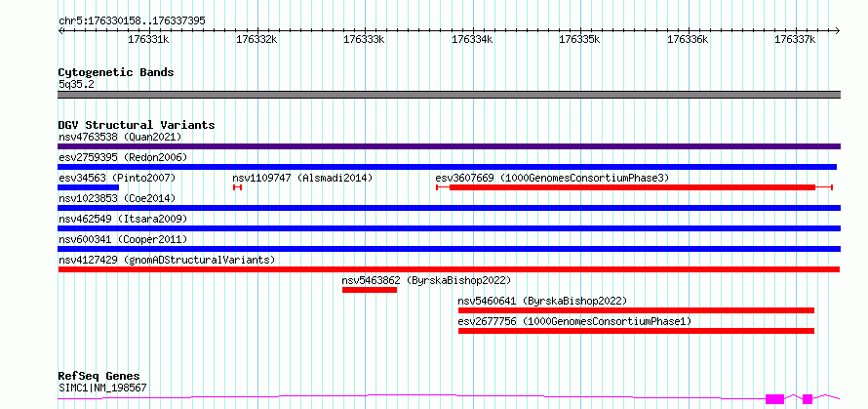The image size is (868, 409).
Task: Click the 176332k ruler tick label
Action: [x=256, y=40]
